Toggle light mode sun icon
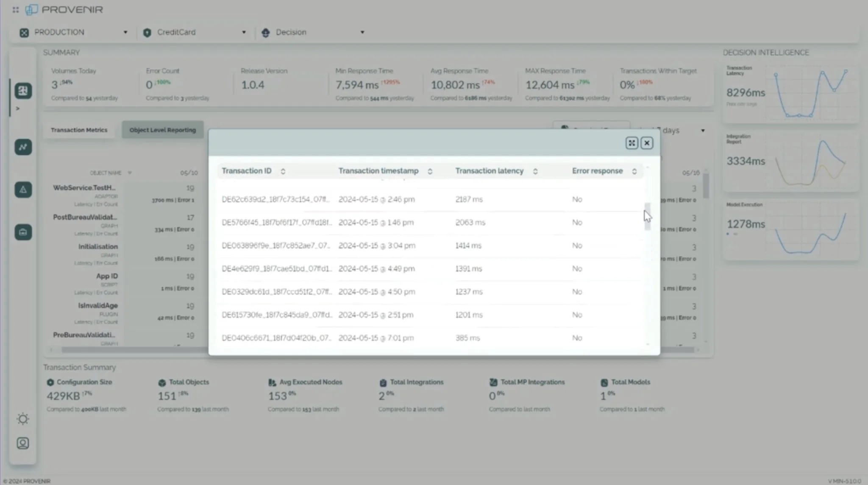Screen dimensions: 868x485 tap(23, 419)
